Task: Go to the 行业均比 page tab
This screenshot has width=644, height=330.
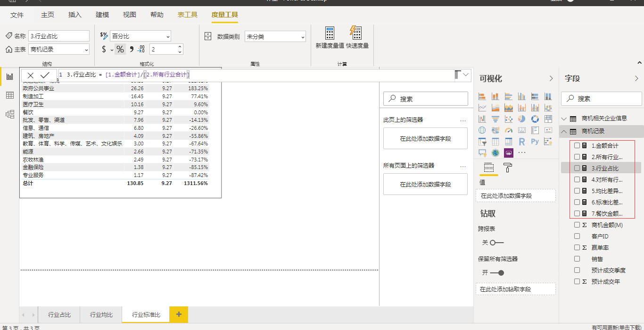Action: 101,315
